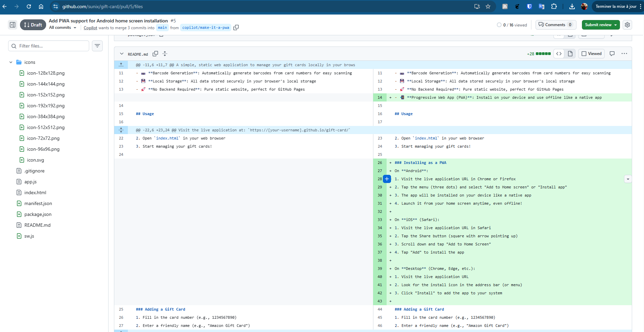Add a comment on line 28 with the plus icon
644x332 pixels.
click(387, 179)
